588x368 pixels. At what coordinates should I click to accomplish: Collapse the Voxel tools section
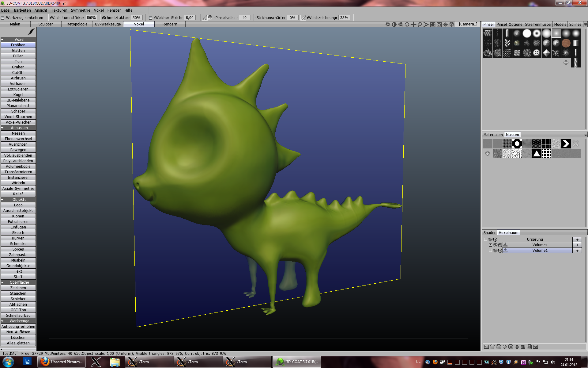point(2,40)
